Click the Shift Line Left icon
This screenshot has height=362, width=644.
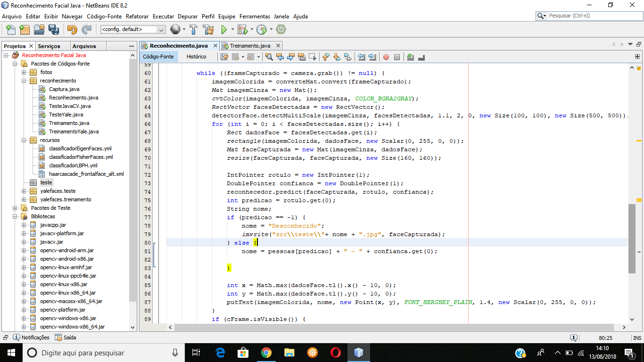click(x=362, y=57)
